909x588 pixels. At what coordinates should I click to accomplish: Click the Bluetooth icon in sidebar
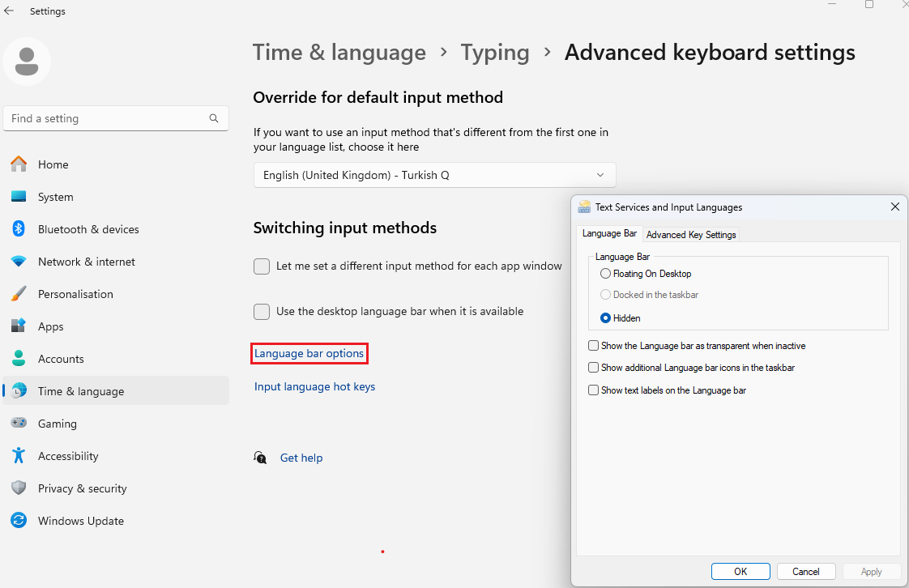point(19,229)
